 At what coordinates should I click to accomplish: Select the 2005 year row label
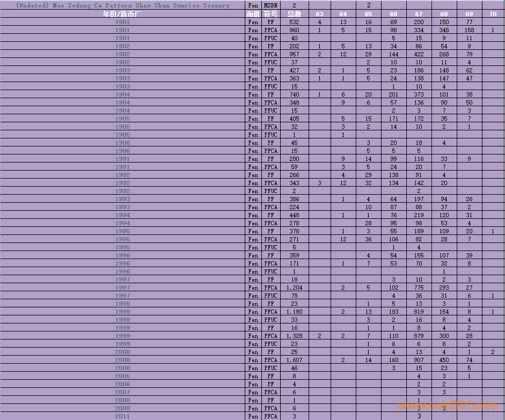[x=122, y=376]
